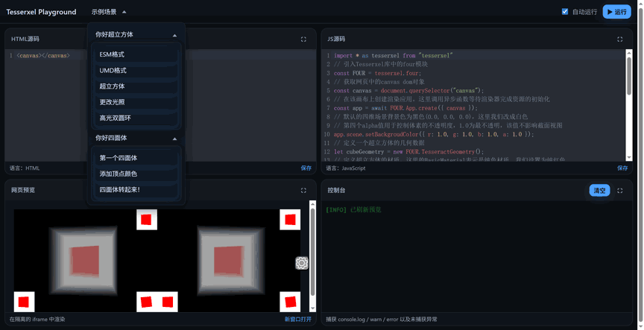Screen dimensions: 644x330
Task: Click the [INFO] 已刷新预览 console message
Action: tap(353, 210)
